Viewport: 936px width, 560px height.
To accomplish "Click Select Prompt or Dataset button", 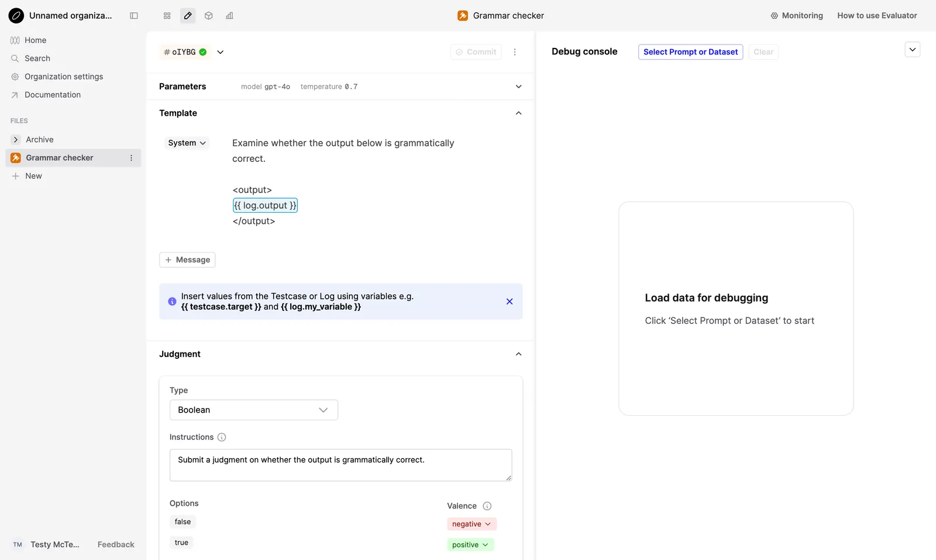I will 690,52.
